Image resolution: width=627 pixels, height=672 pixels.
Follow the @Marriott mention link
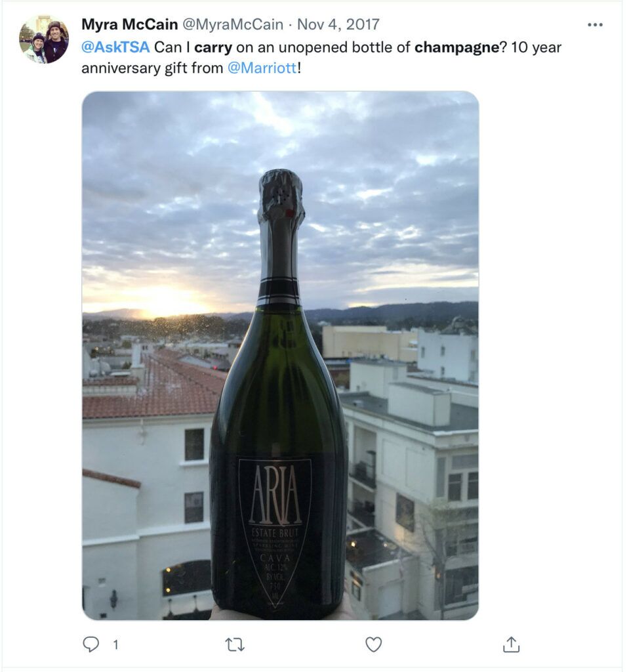(x=262, y=68)
